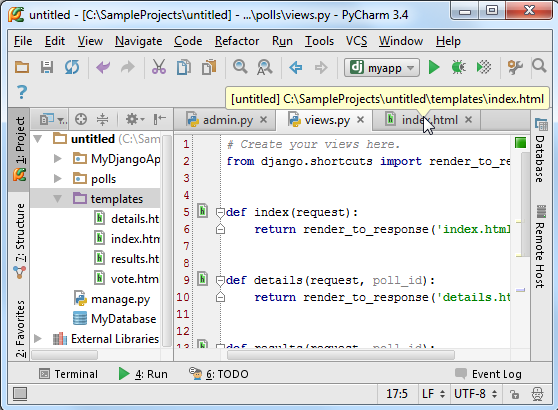
Task: Close the views.py tab
Action: (360, 120)
